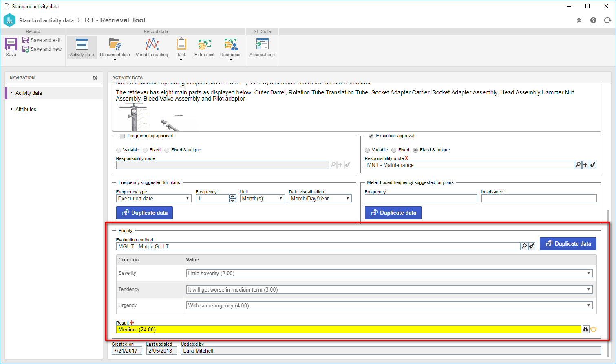616x364 pixels.
Task: Open the Severity value dropdown
Action: [x=389, y=273]
